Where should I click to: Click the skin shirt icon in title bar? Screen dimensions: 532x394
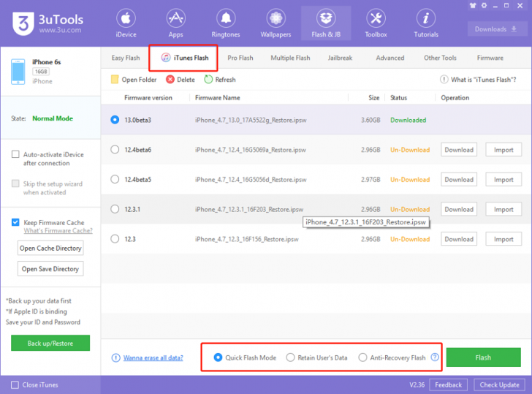(x=473, y=5)
